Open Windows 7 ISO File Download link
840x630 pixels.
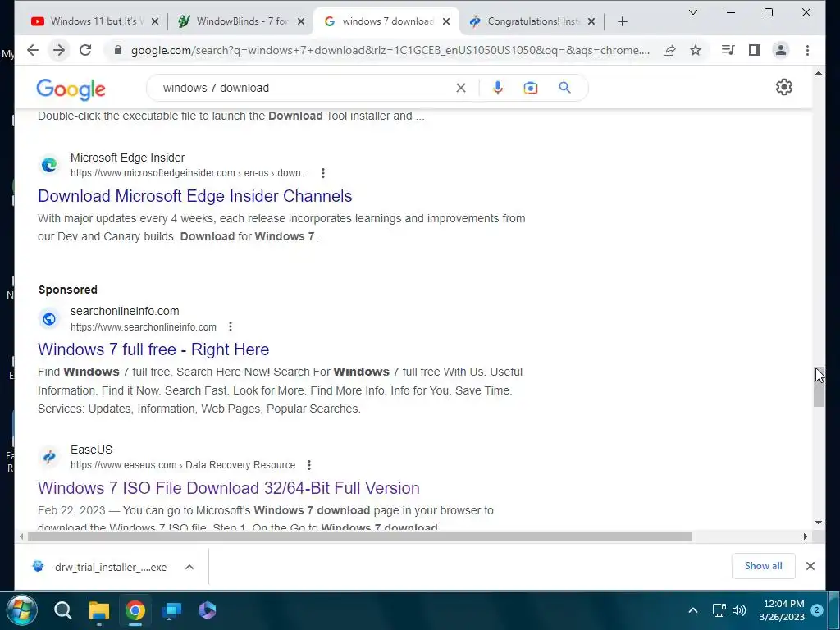[x=229, y=488]
